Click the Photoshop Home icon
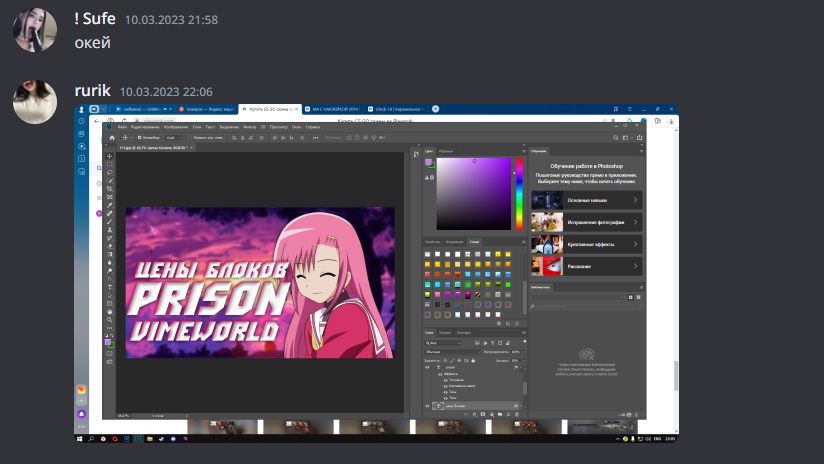This screenshot has height=464, width=824. 110,137
